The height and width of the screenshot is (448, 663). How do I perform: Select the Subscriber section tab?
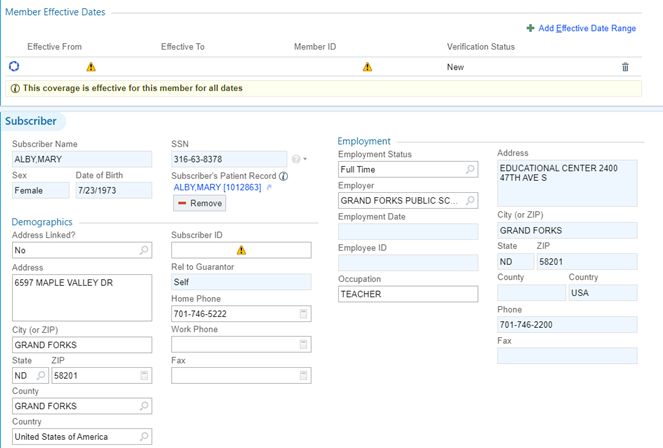coord(31,121)
